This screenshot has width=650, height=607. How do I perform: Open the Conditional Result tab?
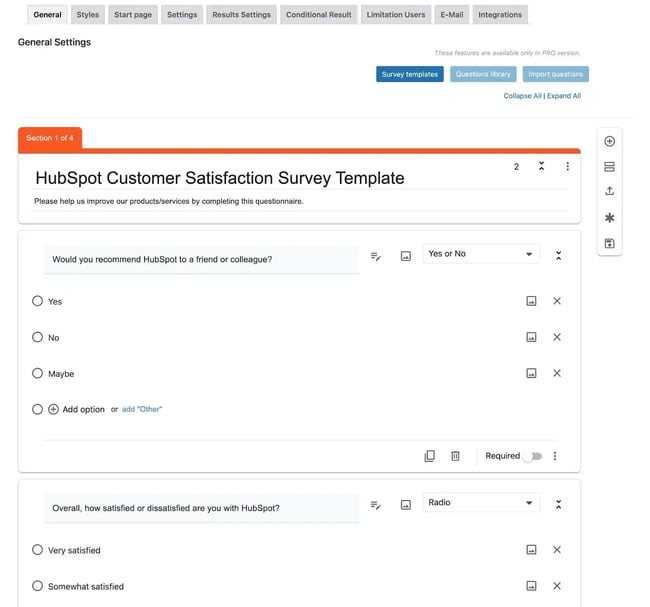[318, 15]
